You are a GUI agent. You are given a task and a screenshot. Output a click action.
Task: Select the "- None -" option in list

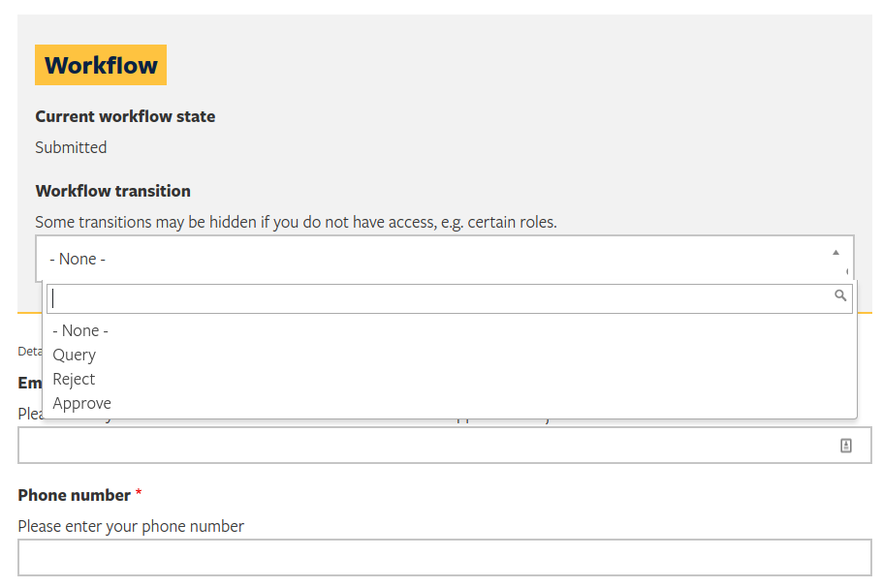coord(80,330)
